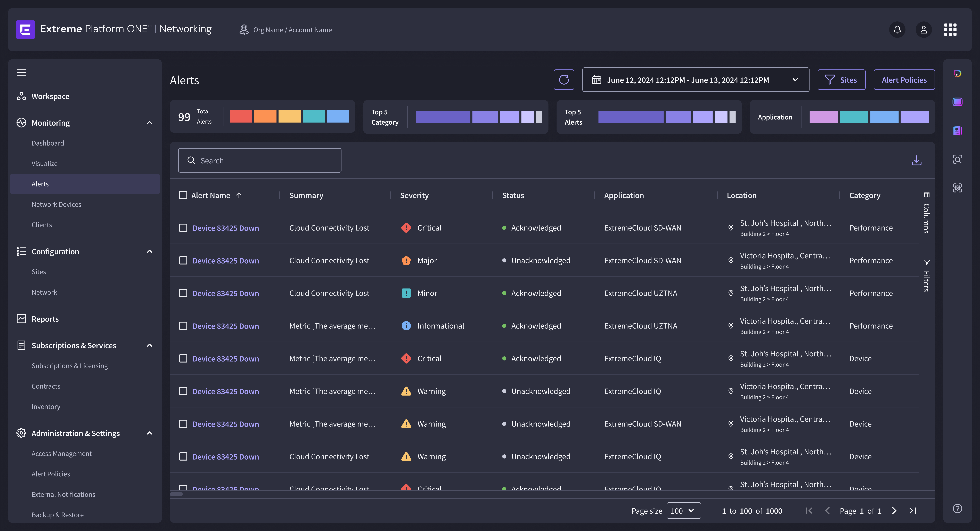Select checkbox of Warning IQ Metric row
980x531 pixels.
[x=183, y=391]
